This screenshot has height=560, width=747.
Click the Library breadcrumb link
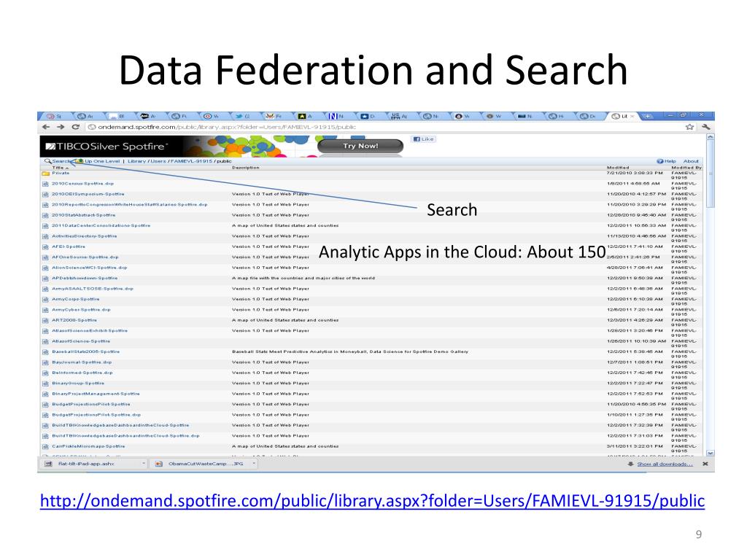pyautogui.click(x=136, y=161)
